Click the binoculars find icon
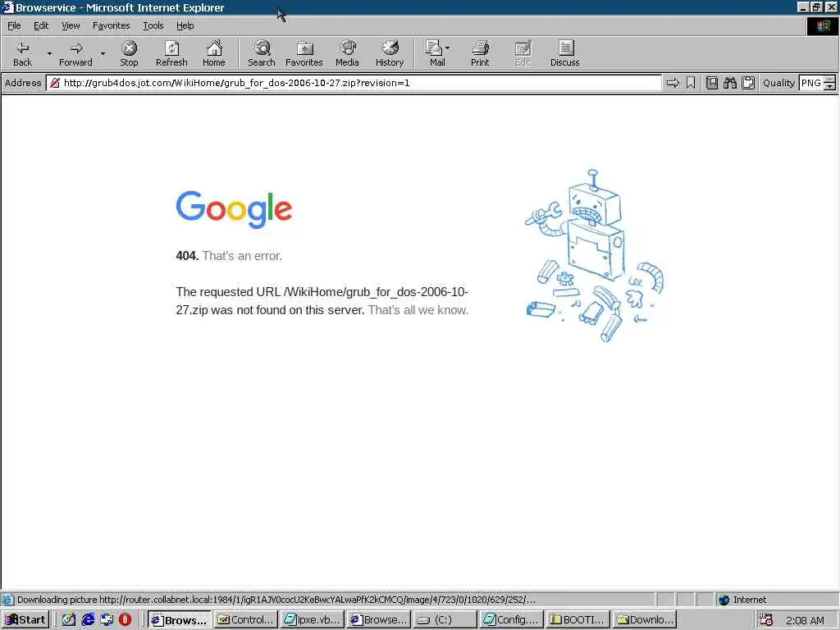The width and height of the screenshot is (840, 630). [729, 83]
